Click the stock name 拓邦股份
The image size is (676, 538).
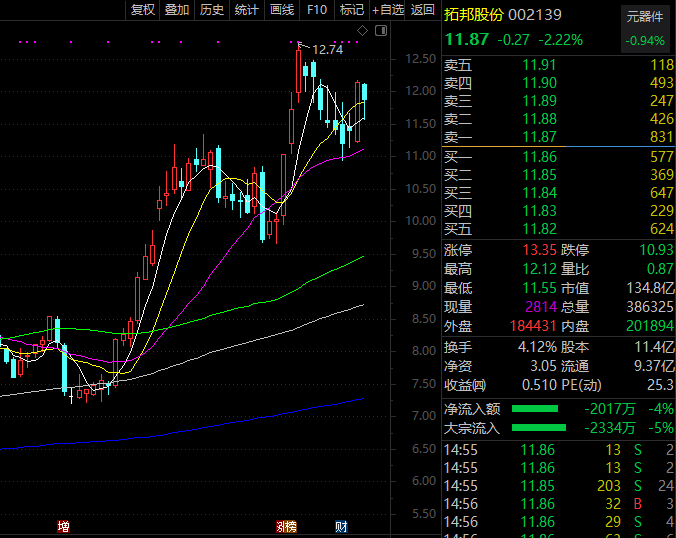pyautogui.click(x=474, y=15)
